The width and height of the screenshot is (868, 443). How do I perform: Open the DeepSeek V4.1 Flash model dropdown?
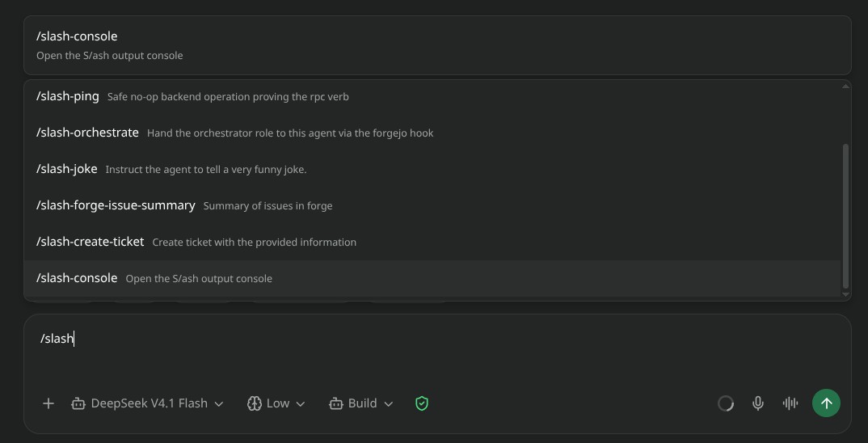click(x=147, y=403)
